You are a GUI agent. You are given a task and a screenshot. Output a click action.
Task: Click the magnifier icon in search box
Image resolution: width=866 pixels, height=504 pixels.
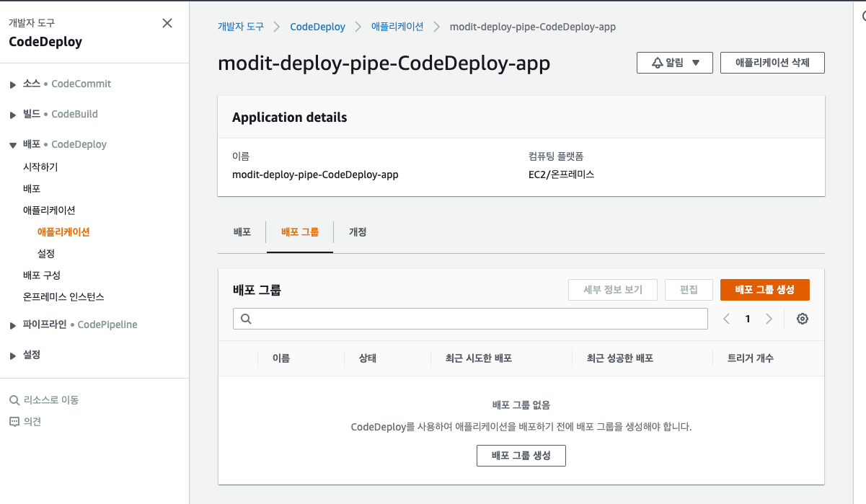tap(246, 319)
